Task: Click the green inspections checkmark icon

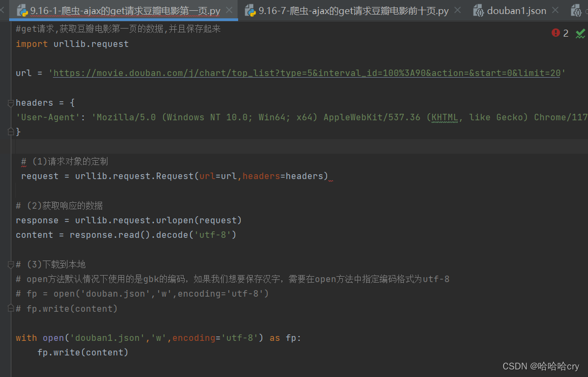Action: 580,33
